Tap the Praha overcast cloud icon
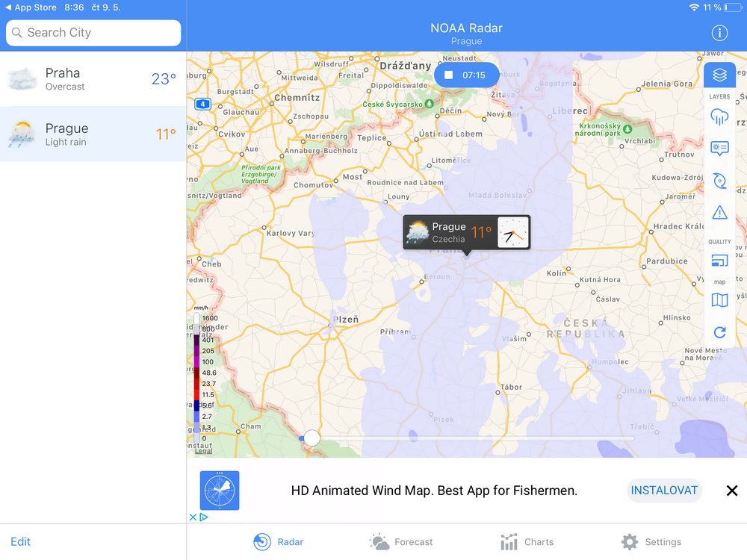 pos(22,79)
